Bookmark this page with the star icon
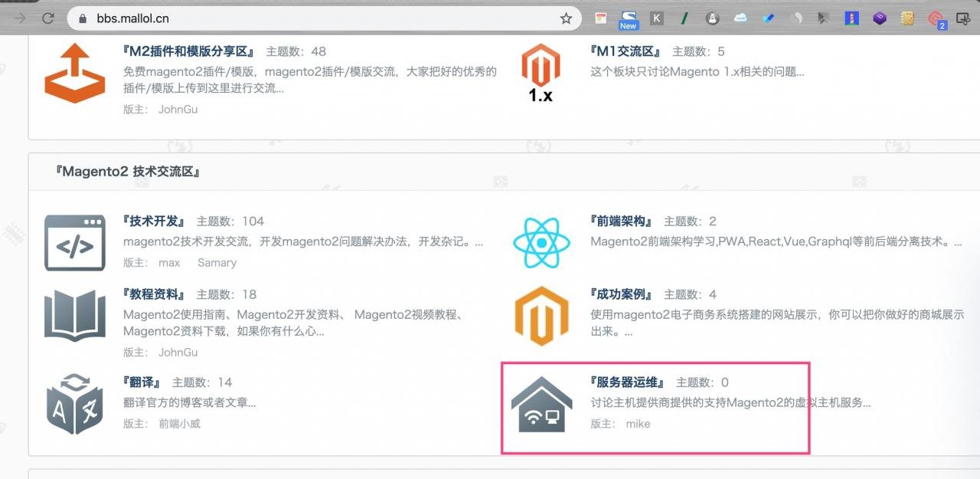980x479 pixels. (x=566, y=18)
